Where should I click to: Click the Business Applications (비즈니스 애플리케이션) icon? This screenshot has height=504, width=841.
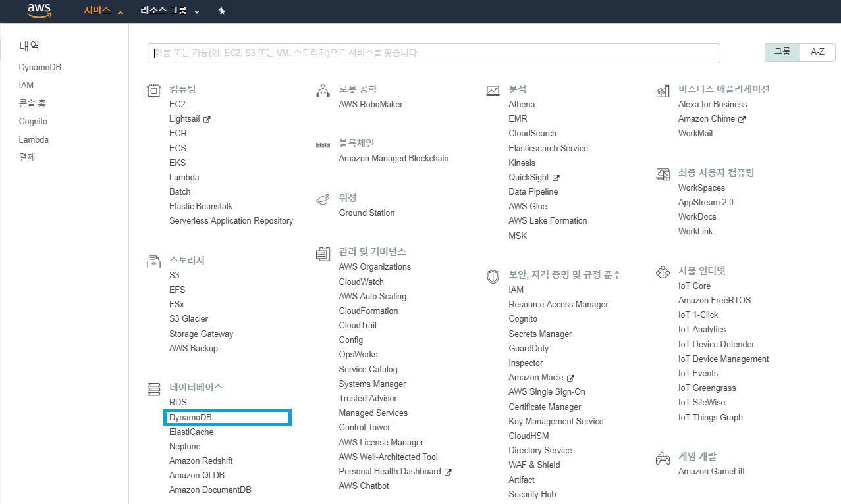click(x=663, y=91)
